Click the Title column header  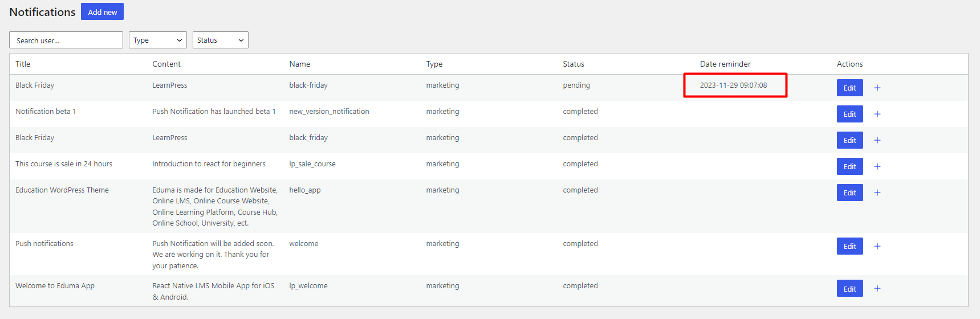[23, 64]
